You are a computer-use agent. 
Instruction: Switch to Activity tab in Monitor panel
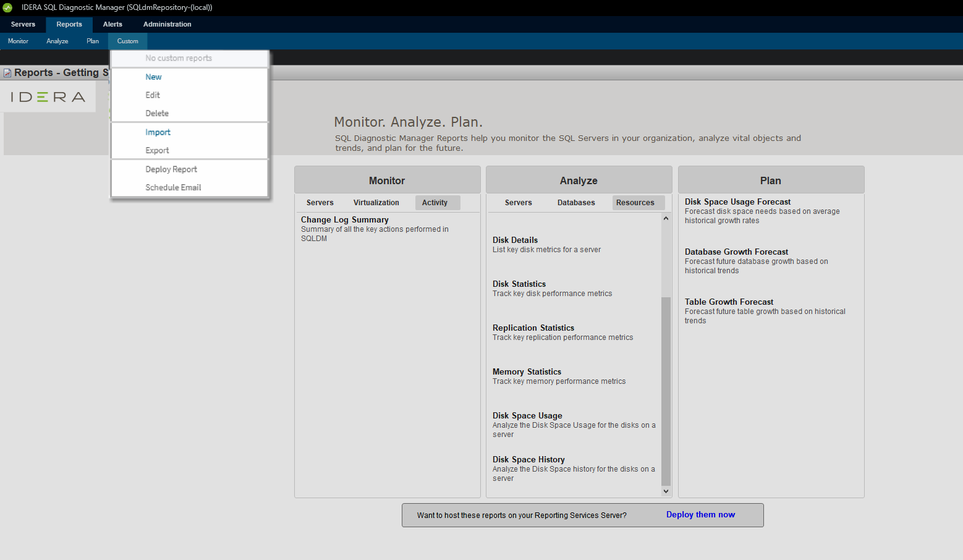[438, 203]
